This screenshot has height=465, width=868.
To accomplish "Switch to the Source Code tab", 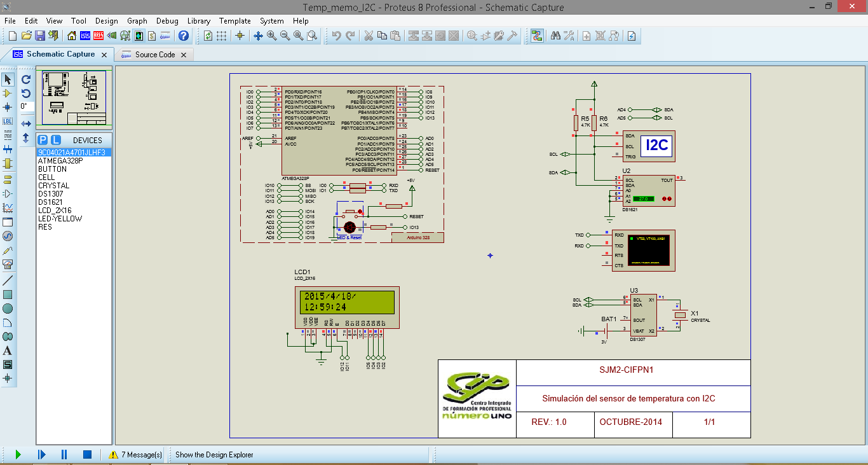I will (155, 55).
